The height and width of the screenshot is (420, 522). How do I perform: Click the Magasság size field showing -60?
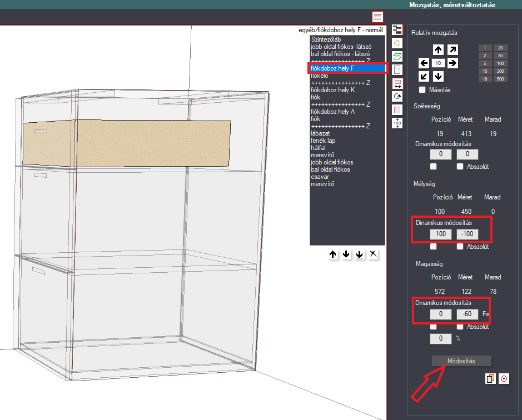pyautogui.click(x=467, y=314)
